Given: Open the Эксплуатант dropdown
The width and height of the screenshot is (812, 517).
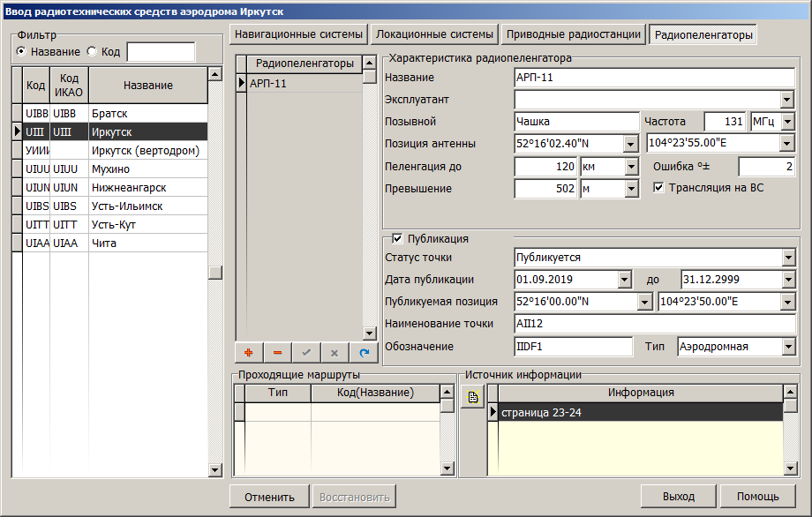Looking at the screenshot, I should pos(787,100).
